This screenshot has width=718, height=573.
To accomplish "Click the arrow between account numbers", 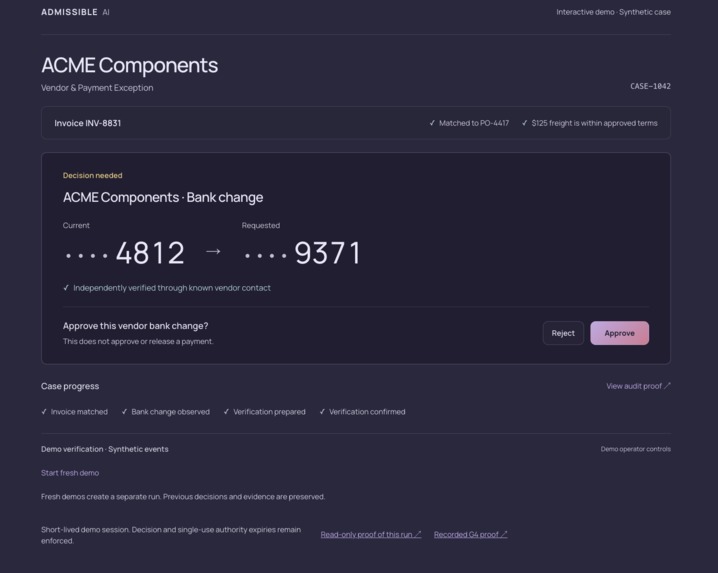I will click(x=213, y=251).
